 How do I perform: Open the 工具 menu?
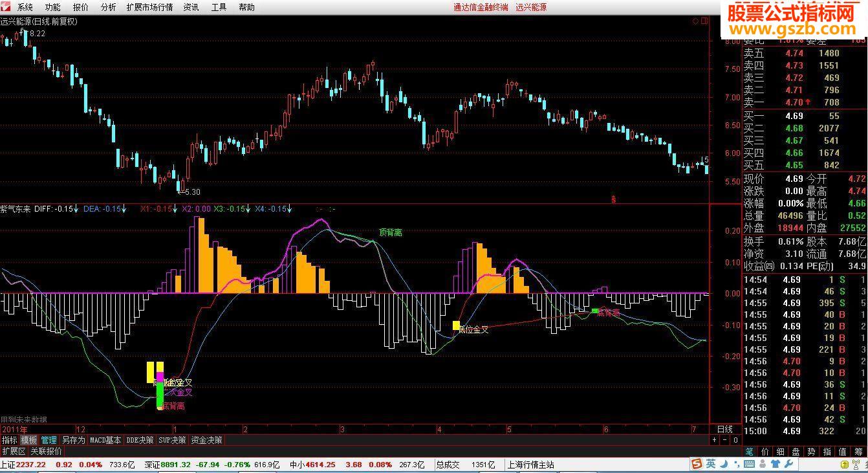[219, 7]
